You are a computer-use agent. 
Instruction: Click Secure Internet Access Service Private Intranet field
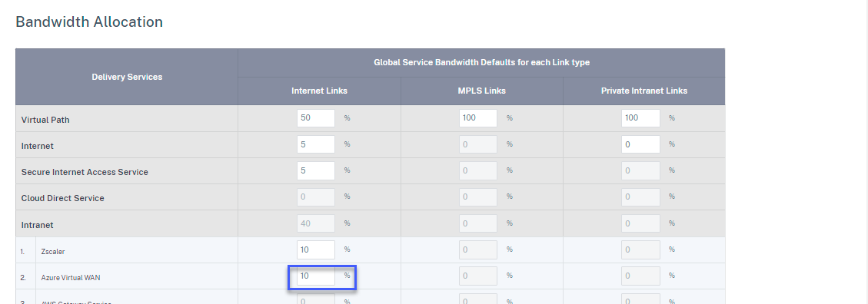[640, 170]
